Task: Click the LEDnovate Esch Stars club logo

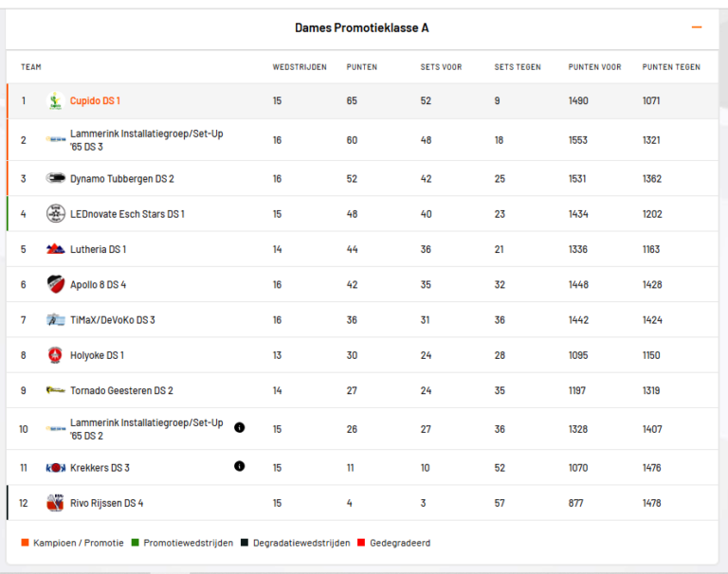Action: click(56, 214)
